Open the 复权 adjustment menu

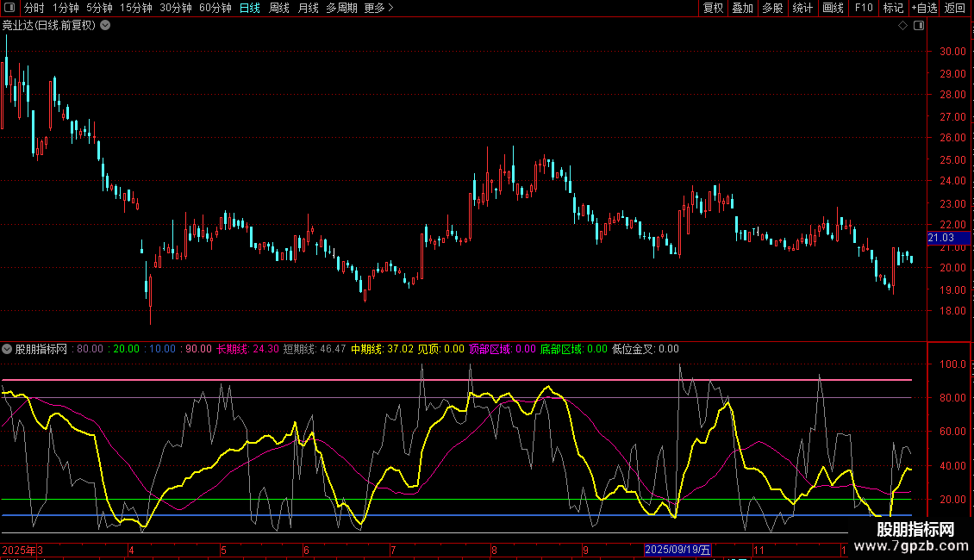[x=714, y=8]
